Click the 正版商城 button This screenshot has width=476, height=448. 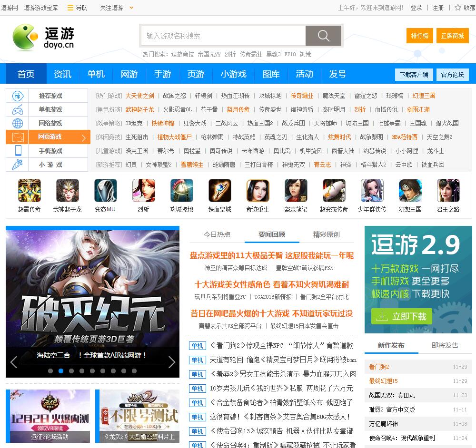point(453,36)
